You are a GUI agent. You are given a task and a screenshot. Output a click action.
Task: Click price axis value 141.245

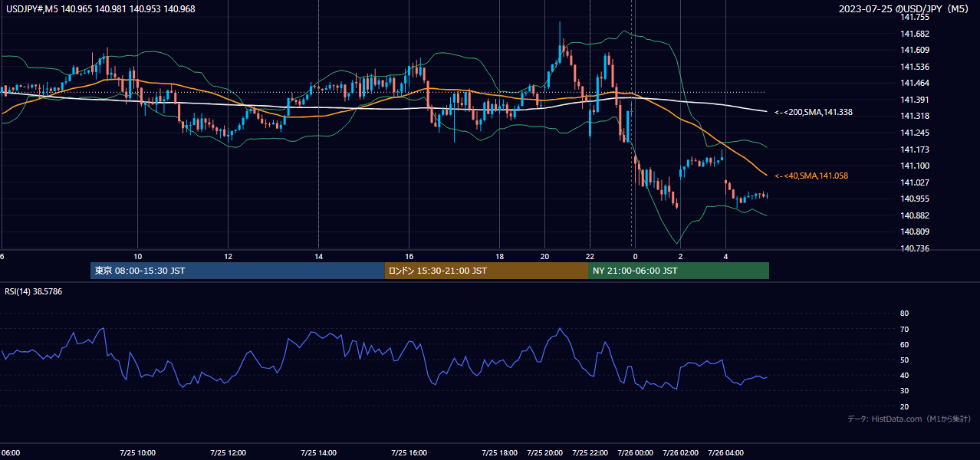point(916,133)
